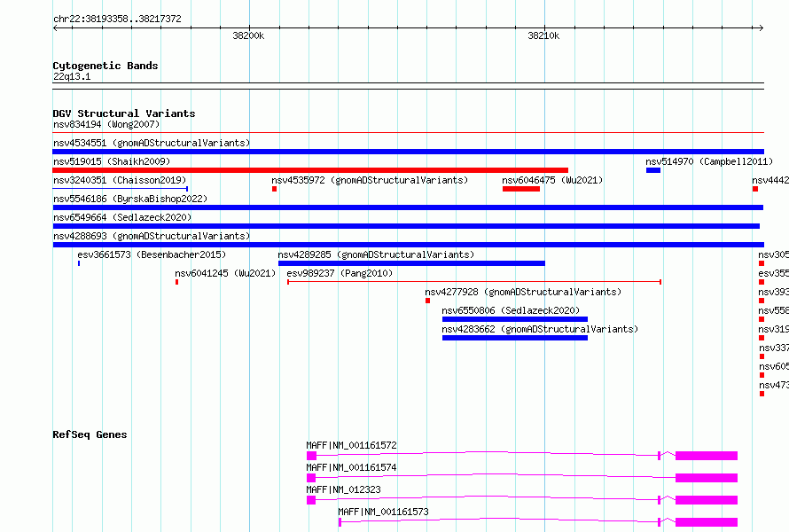Open the MAFF|NM_012323 transcript label
This screenshot has height=532, width=789.
click(x=343, y=489)
